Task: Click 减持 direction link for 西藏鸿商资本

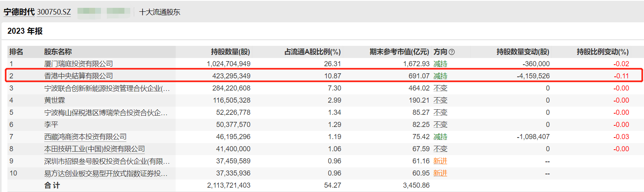Action: (441, 137)
